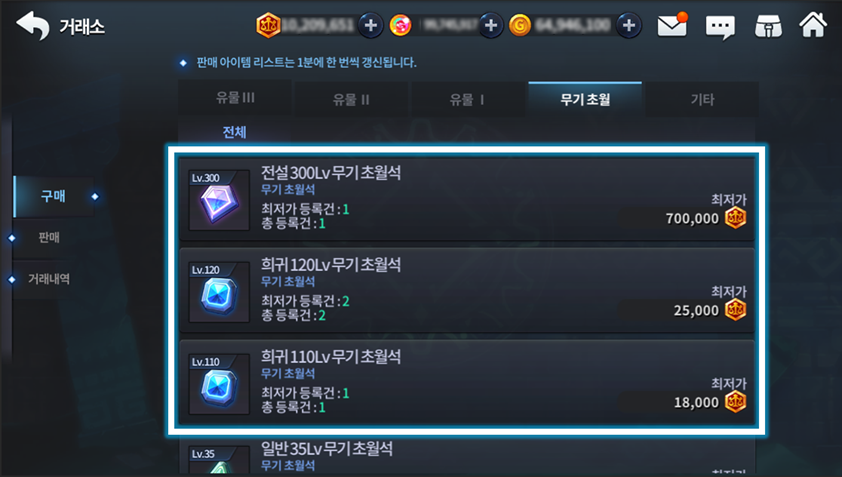Viewport: 842px width, 477px height.
Task: Open the 희귀 110Lv 무기 초월석 listing
Action: [x=467, y=382]
